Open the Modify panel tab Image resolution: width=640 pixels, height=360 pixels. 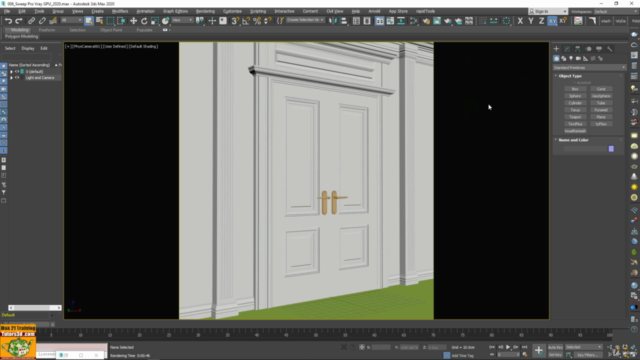pyautogui.click(x=567, y=49)
